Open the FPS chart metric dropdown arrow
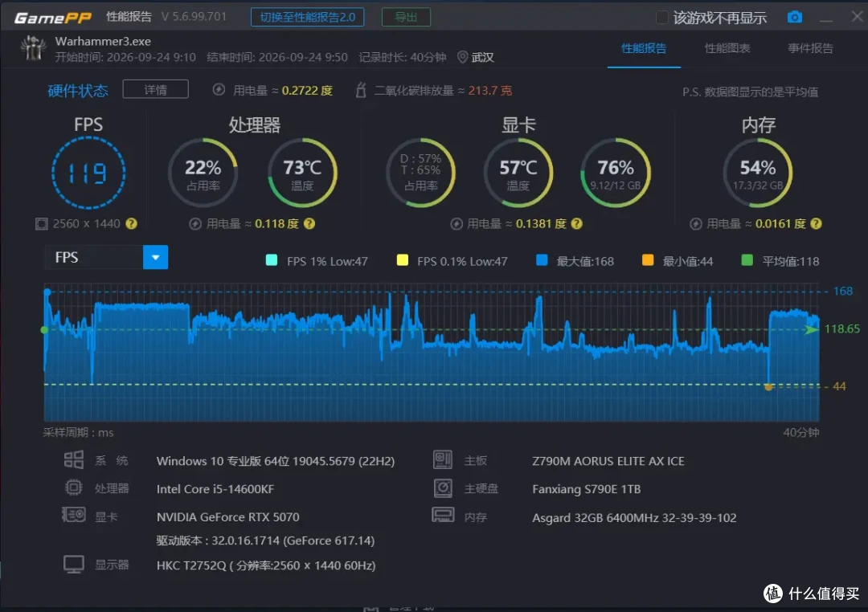 156,257
